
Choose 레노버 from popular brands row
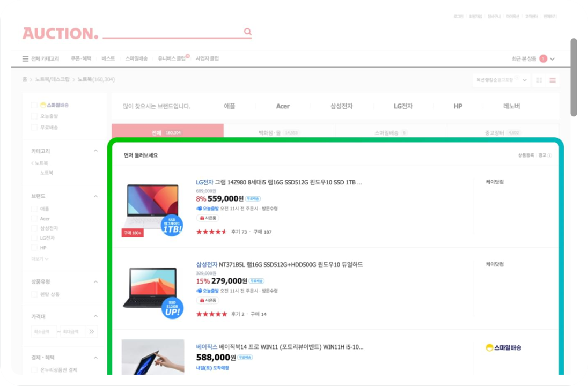click(x=511, y=106)
